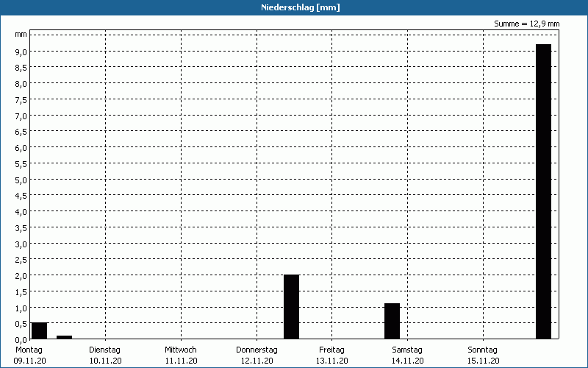This screenshot has width=588, height=368.
Task: Click the y-axis value '5,0'
Action: coord(21,180)
